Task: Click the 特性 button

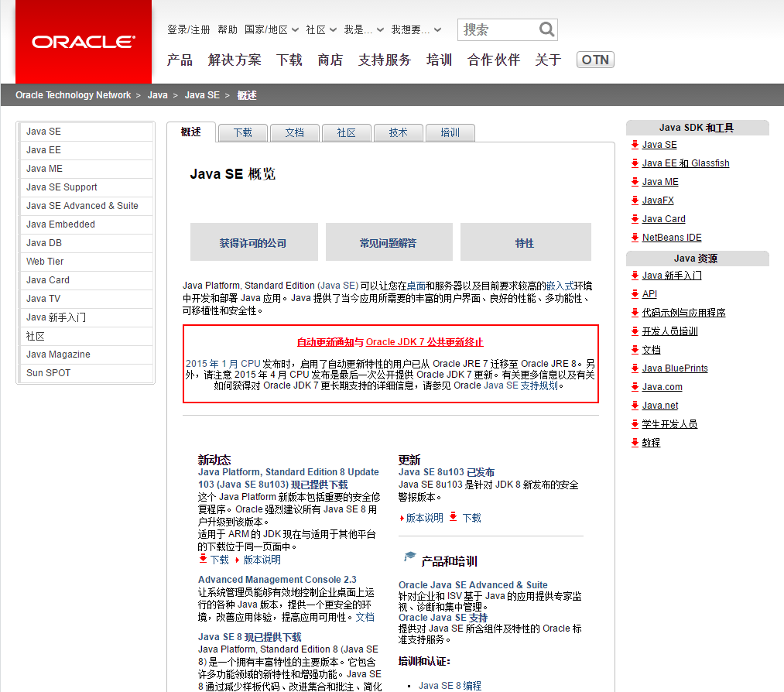Action: (x=526, y=242)
